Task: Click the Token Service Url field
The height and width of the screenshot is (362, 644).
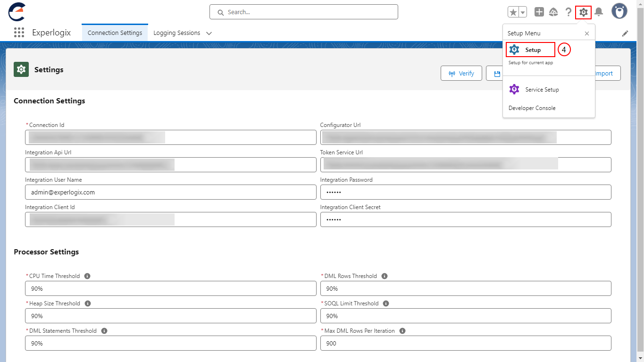Action: pyautogui.click(x=466, y=165)
